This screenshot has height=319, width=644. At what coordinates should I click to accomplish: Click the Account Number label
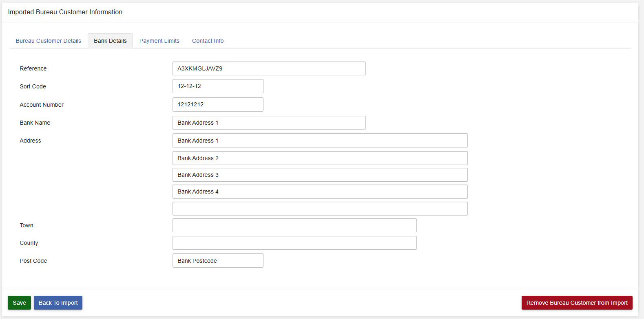[x=42, y=105]
